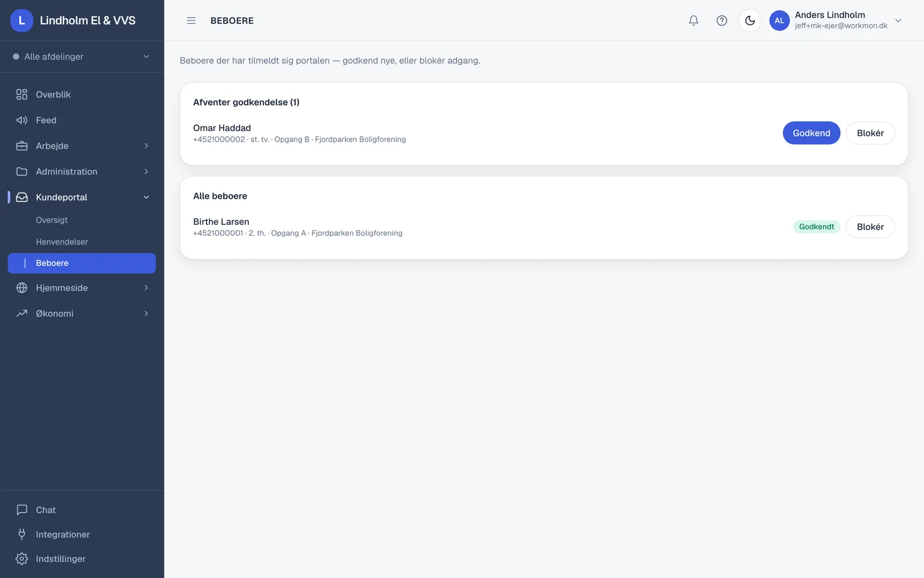
Task: Expand the Arbejde menu chevron
Action: click(x=146, y=146)
